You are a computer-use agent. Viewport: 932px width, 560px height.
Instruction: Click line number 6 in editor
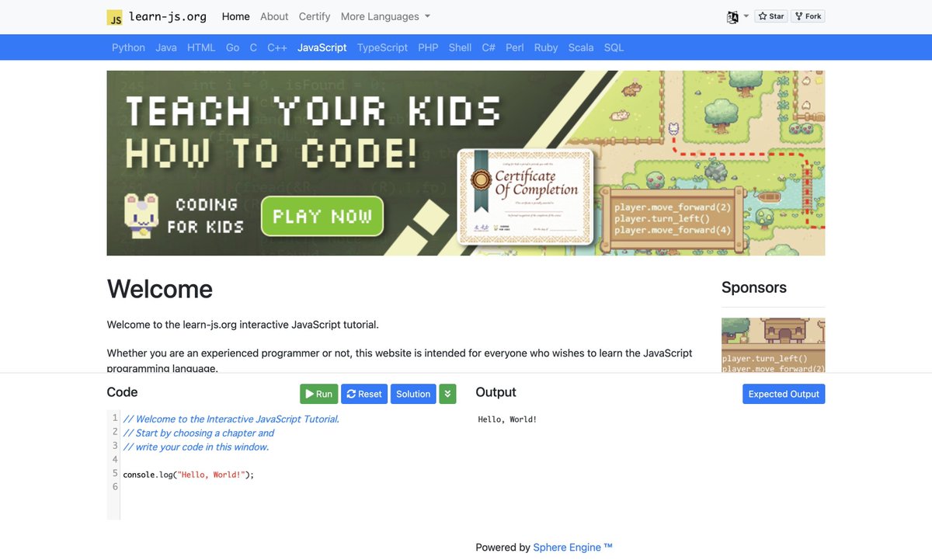[x=115, y=487]
